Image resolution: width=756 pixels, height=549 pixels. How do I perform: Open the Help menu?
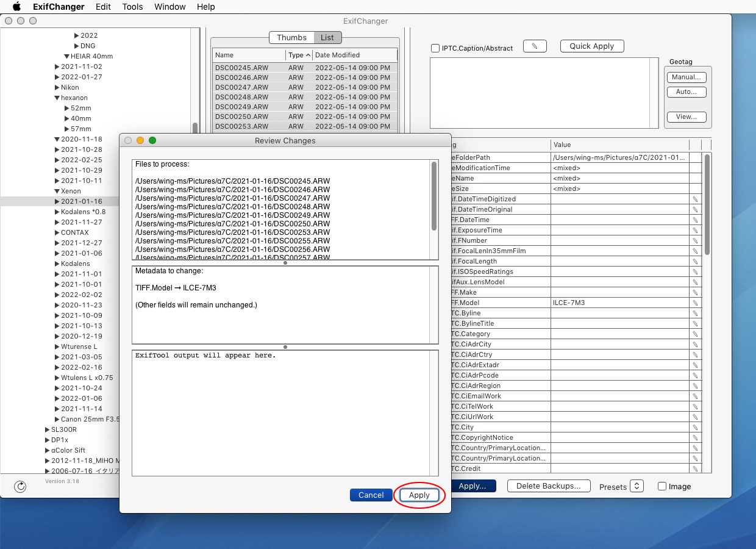point(206,7)
